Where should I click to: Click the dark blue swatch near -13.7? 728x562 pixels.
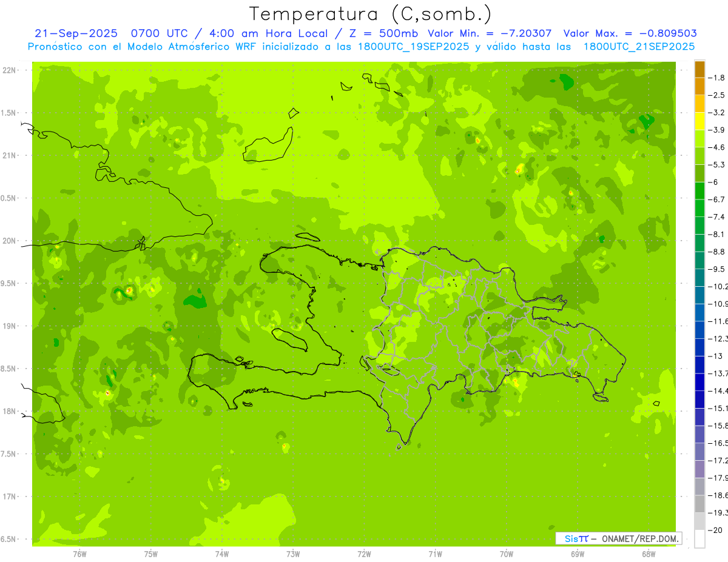699,364
